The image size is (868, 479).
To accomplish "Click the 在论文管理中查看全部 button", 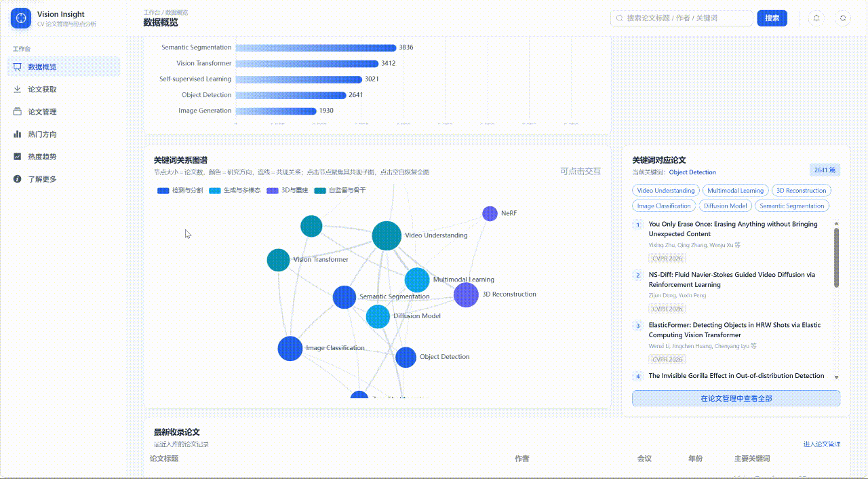I will (x=736, y=398).
